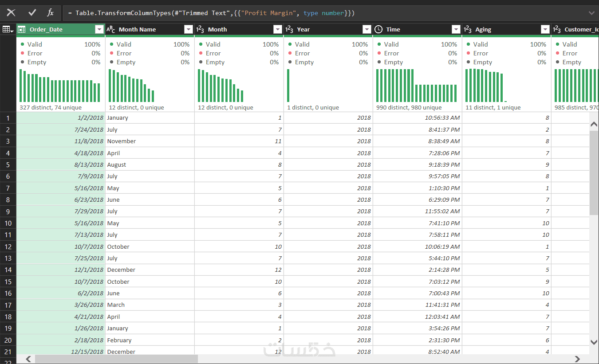Cancel formula edit with the X icon
The image size is (599, 364).
pos(11,13)
